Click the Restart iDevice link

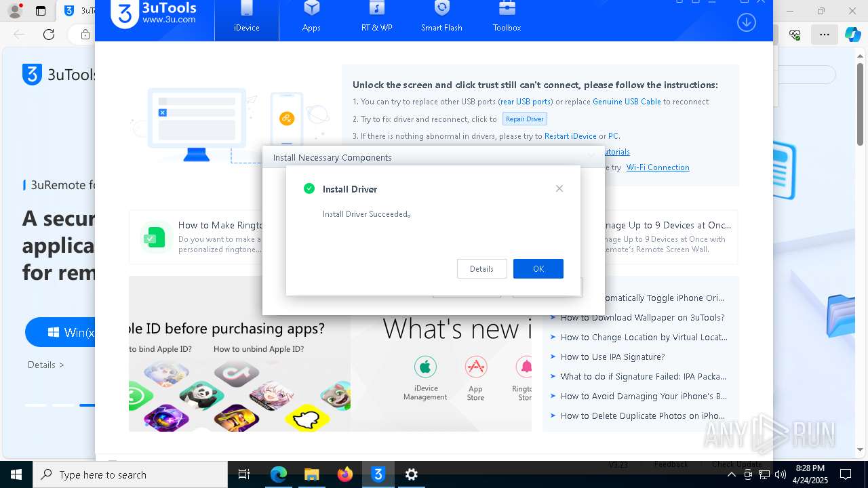[570, 136]
